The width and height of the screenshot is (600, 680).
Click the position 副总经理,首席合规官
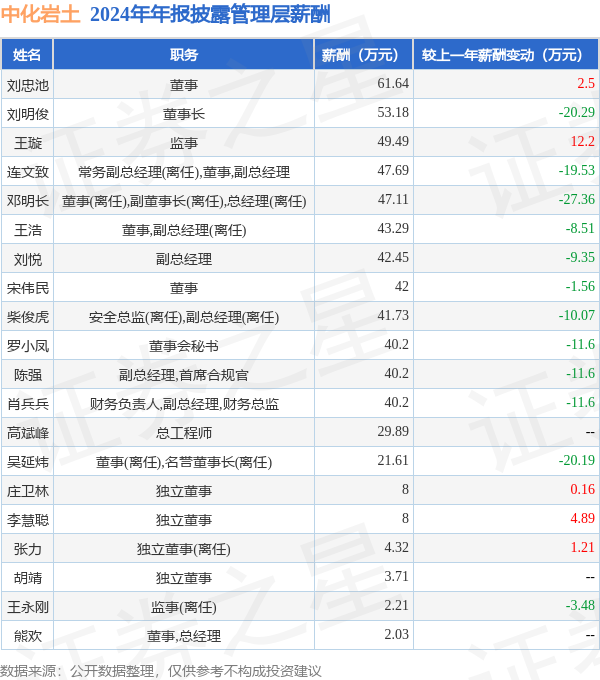pos(184,375)
